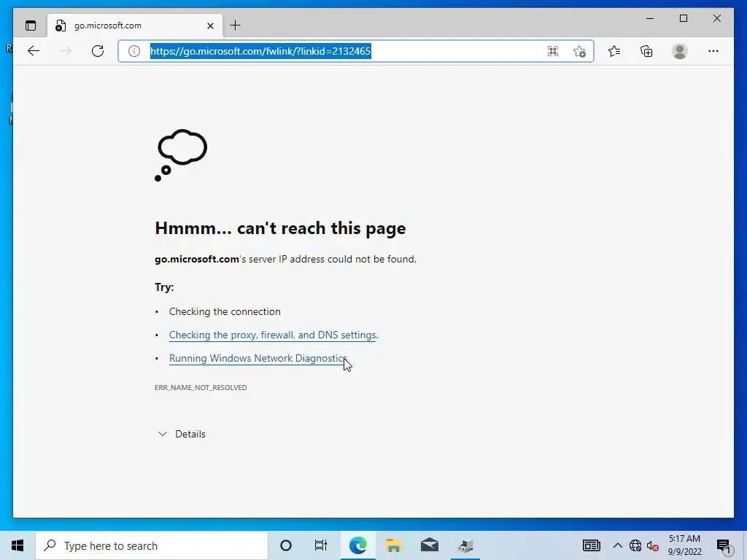Open the Action Center notifications icon
Screen dimensions: 747x560
[724, 546]
